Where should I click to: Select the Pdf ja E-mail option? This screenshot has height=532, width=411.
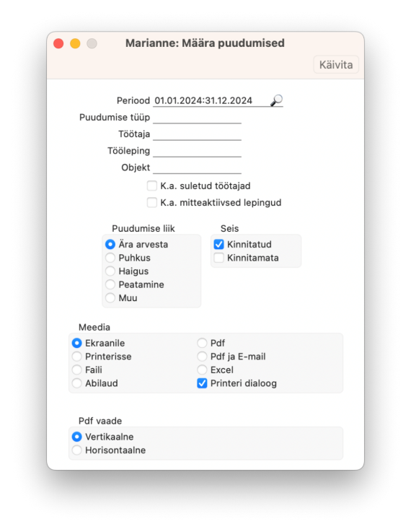coord(202,357)
